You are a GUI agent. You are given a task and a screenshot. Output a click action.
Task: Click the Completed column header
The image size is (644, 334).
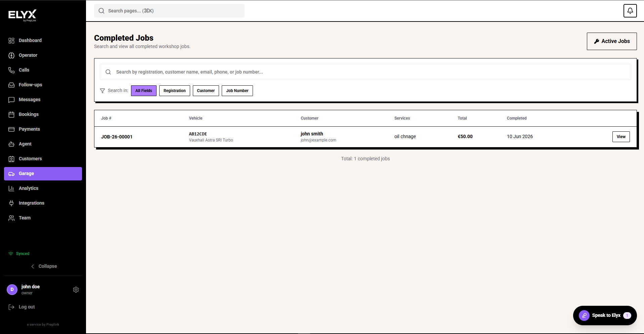tap(517, 118)
